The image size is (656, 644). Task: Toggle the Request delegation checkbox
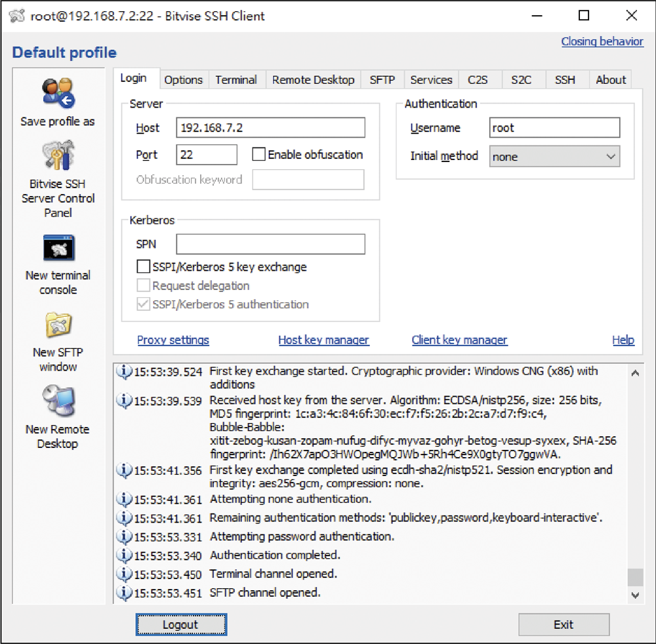pos(144,285)
